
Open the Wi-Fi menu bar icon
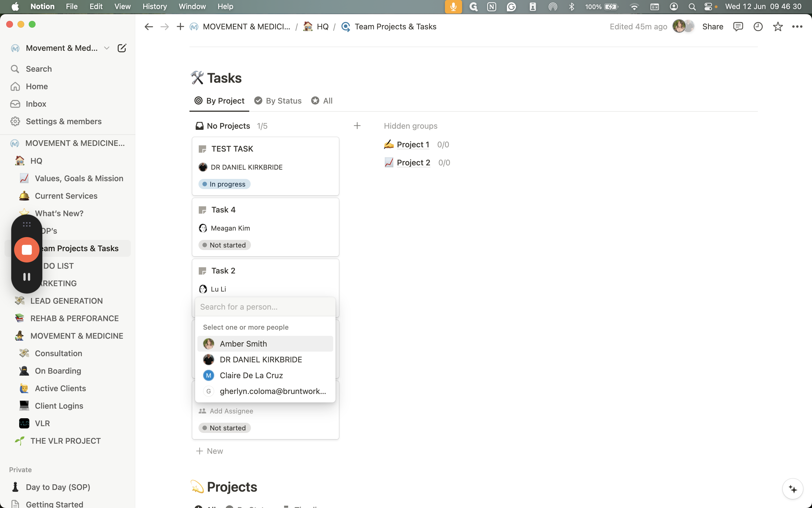coord(634,7)
